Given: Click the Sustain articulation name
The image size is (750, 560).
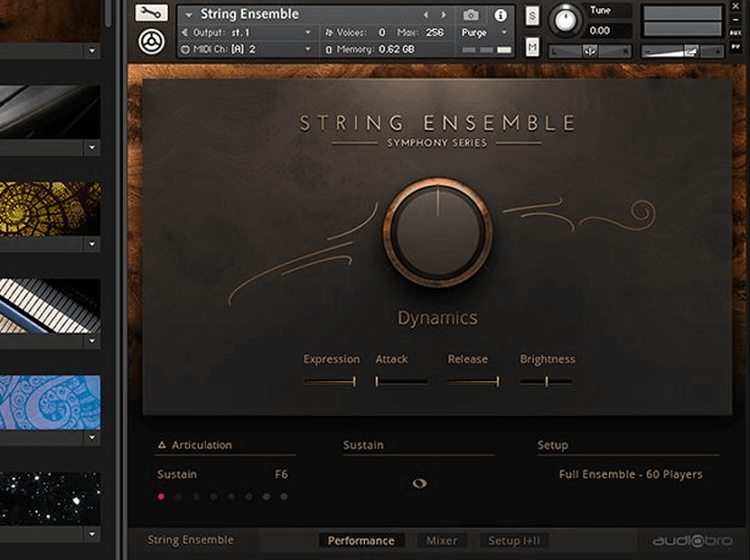Looking at the screenshot, I should (x=177, y=474).
